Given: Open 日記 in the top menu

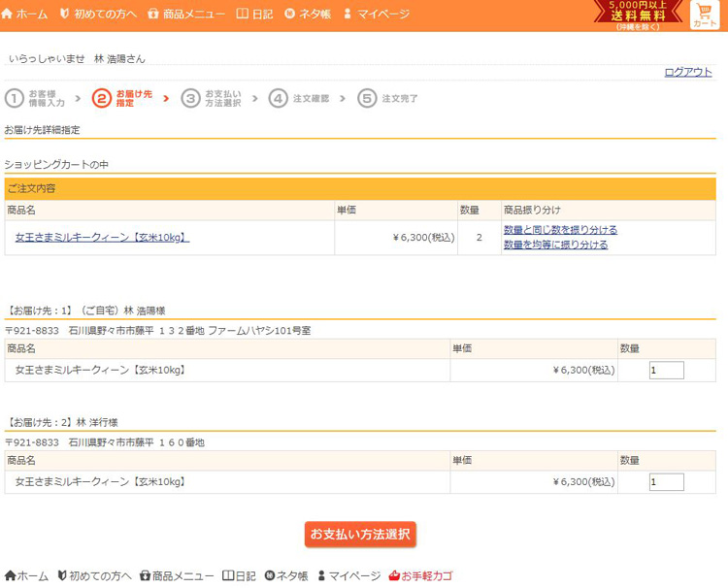Looking at the screenshot, I should point(262,14).
